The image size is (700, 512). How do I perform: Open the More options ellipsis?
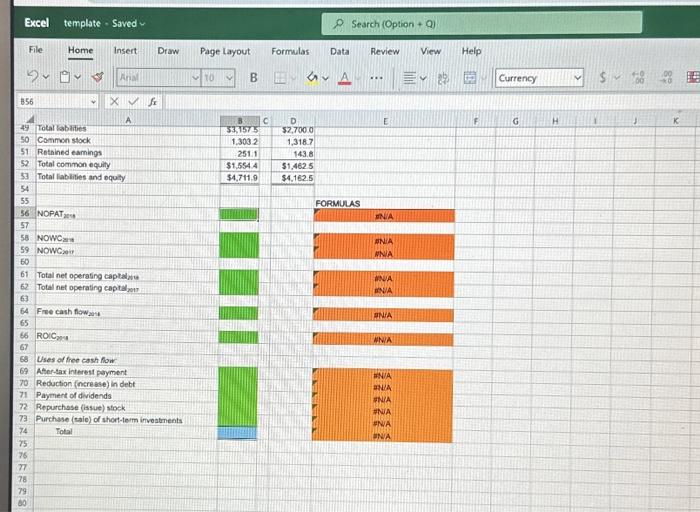click(x=376, y=78)
